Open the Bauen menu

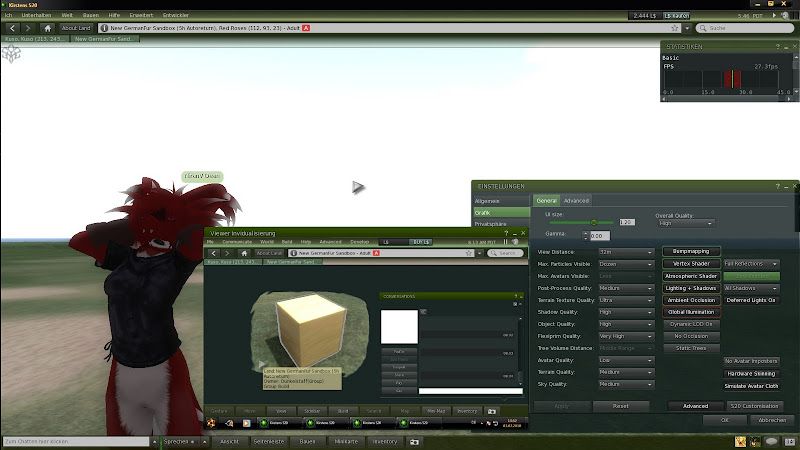(x=91, y=15)
